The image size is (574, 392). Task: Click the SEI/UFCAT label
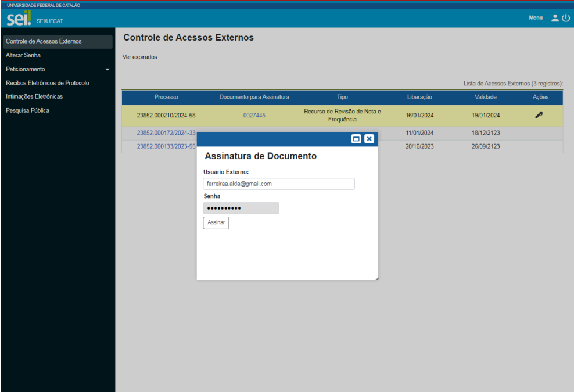tap(50, 21)
